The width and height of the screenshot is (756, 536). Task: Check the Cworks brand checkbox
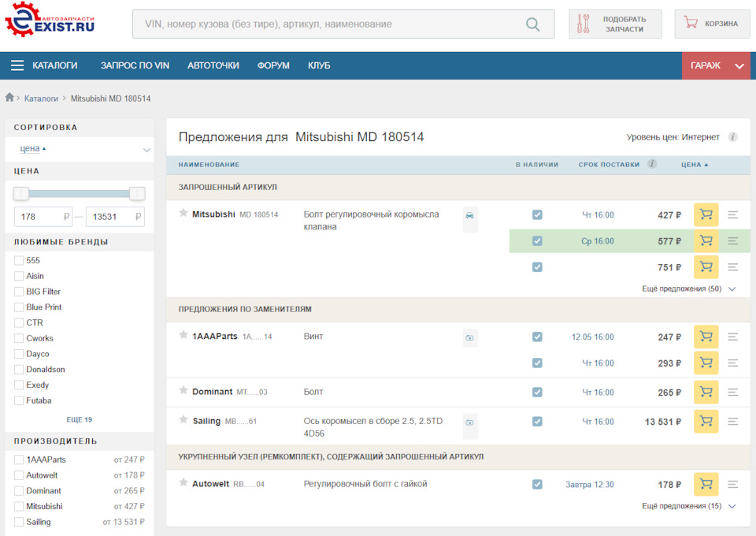click(19, 338)
